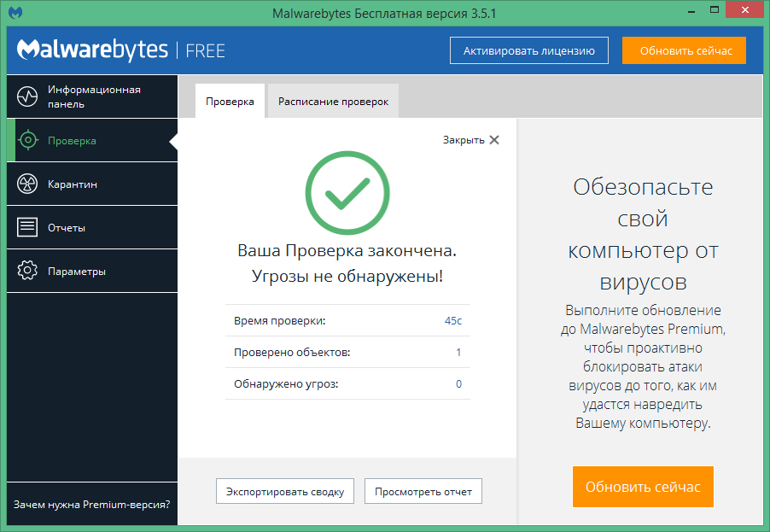Click the Закрыть text link
The height and width of the screenshot is (532, 770).
pos(464,140)
